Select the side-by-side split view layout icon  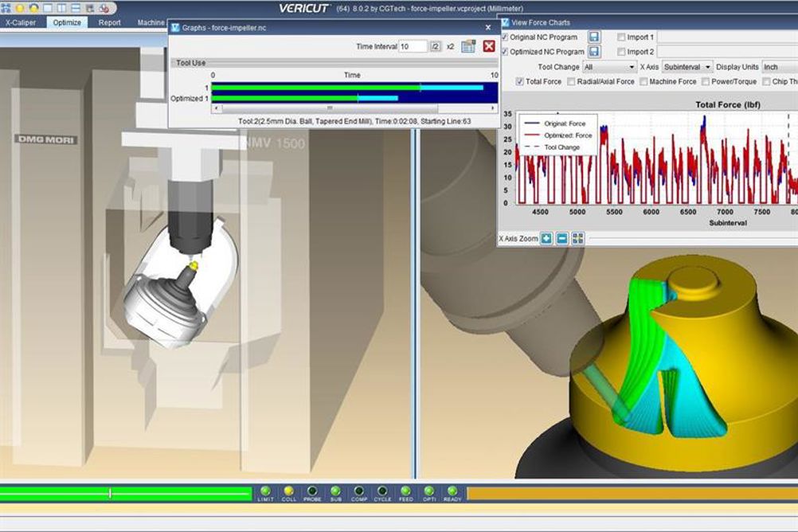tap(62, 8)
